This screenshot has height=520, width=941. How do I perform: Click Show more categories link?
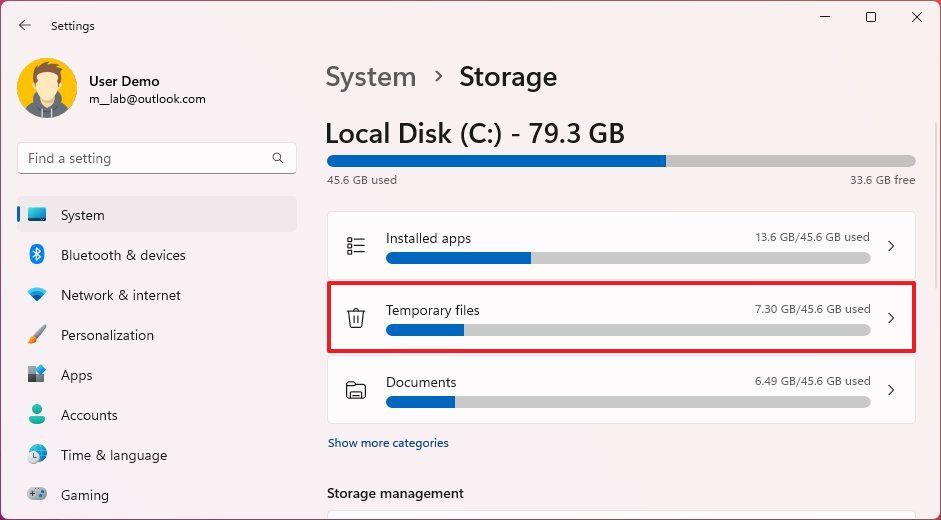388,443
